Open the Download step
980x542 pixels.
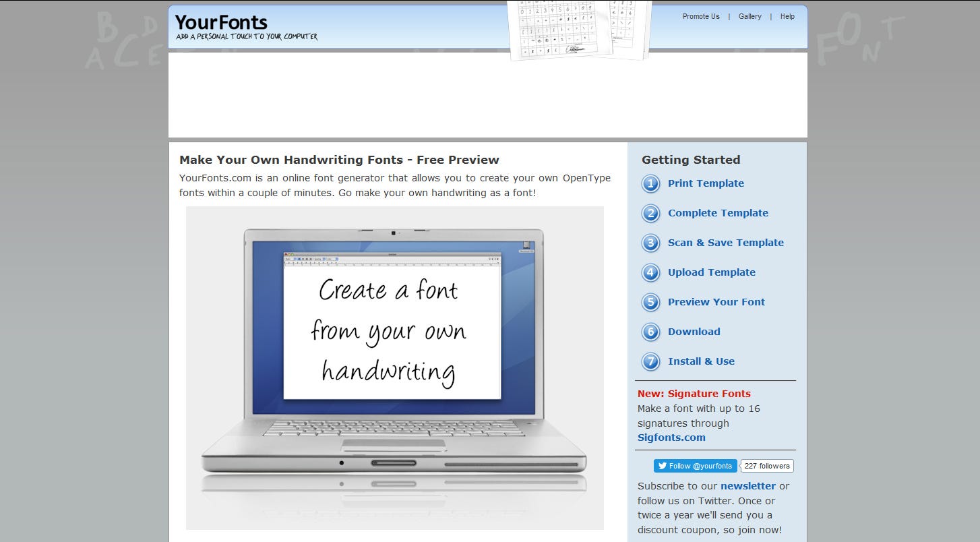(694, 332)
